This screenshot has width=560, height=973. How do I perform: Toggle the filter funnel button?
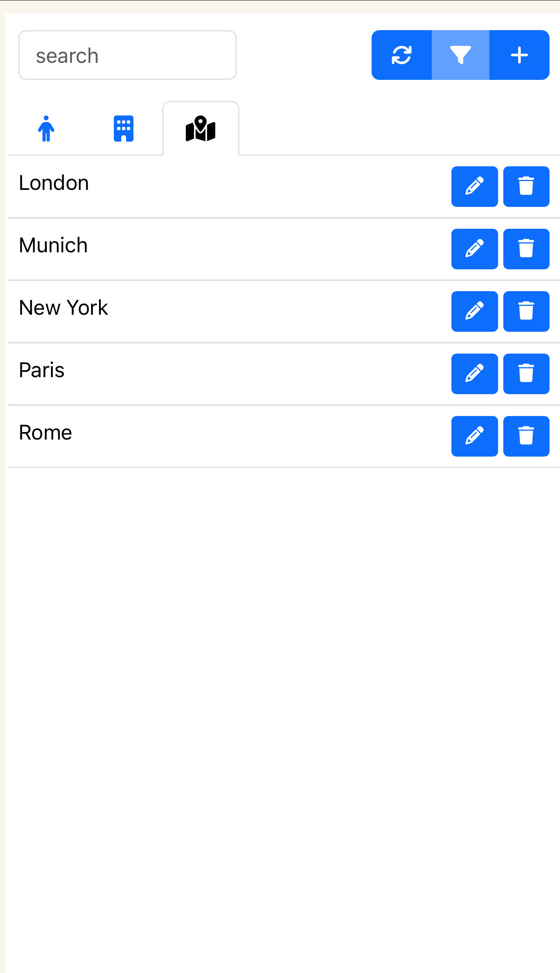460,55
